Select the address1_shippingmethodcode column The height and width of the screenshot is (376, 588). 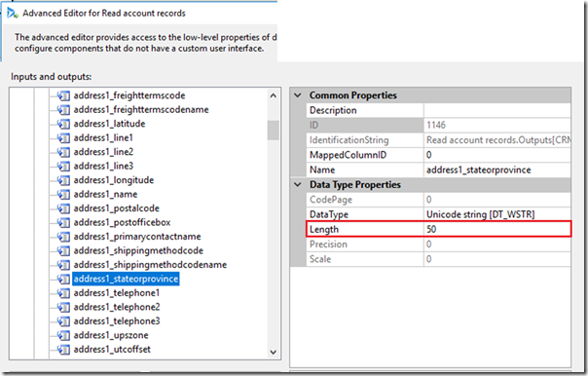pos(138,250)
